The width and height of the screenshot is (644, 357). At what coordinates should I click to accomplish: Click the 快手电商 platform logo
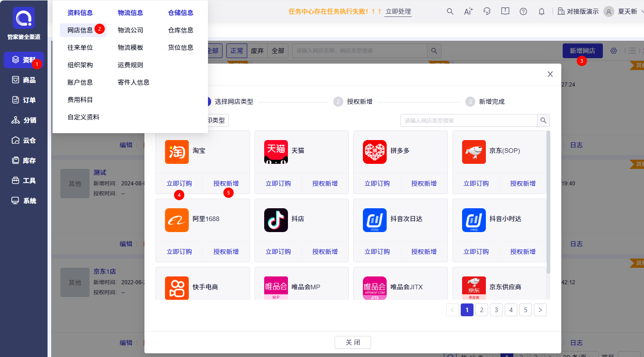click(x=177, y=288)
